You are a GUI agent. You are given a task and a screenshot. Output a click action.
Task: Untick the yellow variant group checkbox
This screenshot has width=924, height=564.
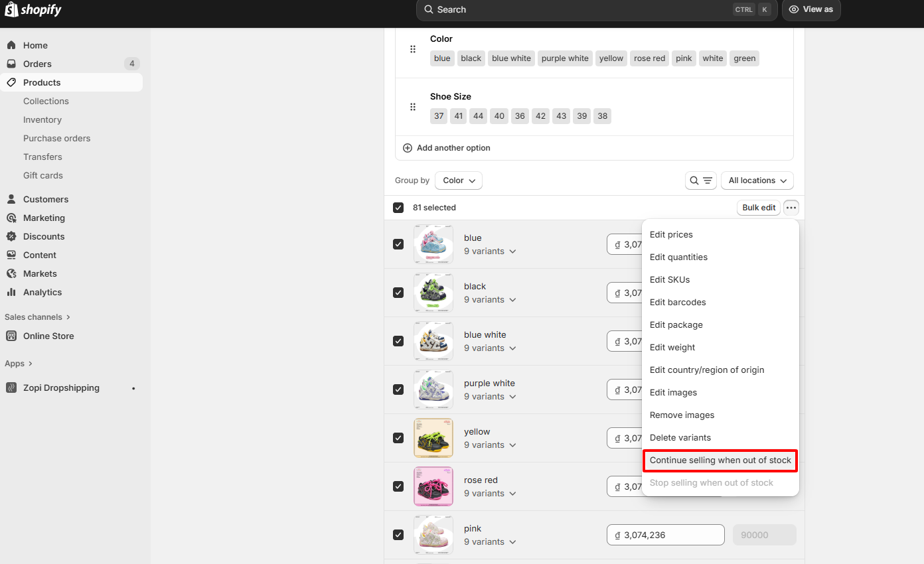[398, 438]
